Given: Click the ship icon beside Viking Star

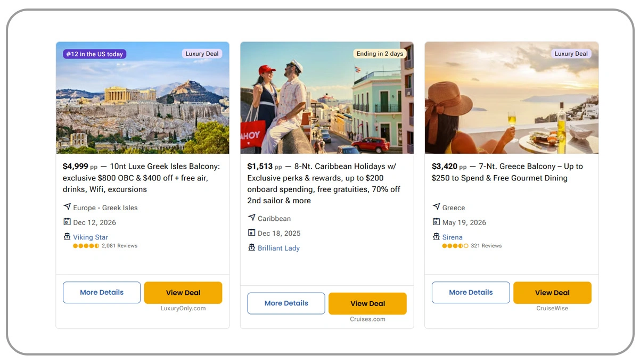Looking at the screenshot, I should coord(67,237).
